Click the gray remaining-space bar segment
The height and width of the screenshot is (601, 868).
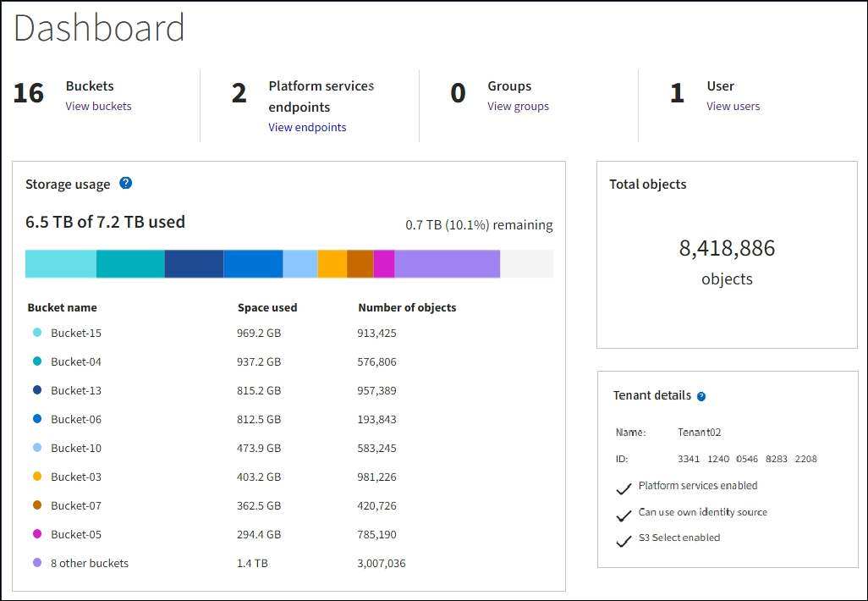point(526,264)
